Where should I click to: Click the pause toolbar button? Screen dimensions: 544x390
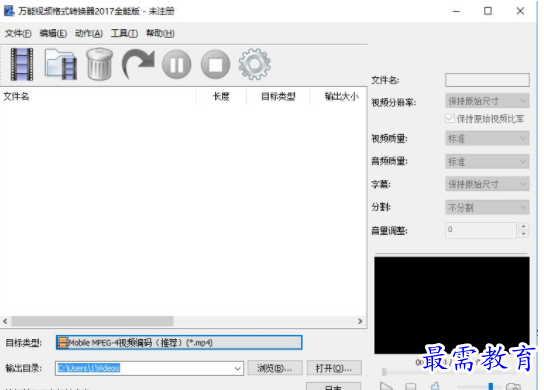click(x=177, y=65)
